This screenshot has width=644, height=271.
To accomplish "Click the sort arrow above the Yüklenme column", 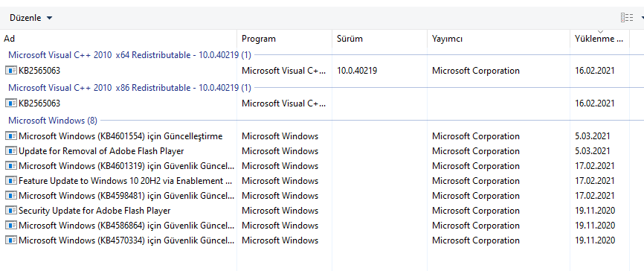I will [600, 32].
